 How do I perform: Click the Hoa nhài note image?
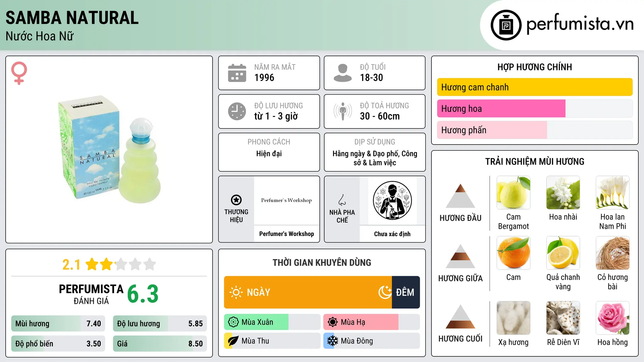click(563, 193)
